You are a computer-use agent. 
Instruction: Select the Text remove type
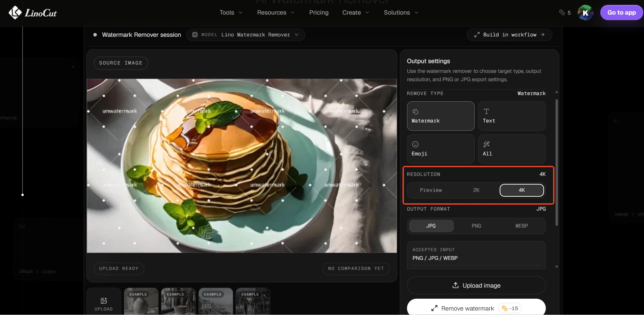[512, 116]
